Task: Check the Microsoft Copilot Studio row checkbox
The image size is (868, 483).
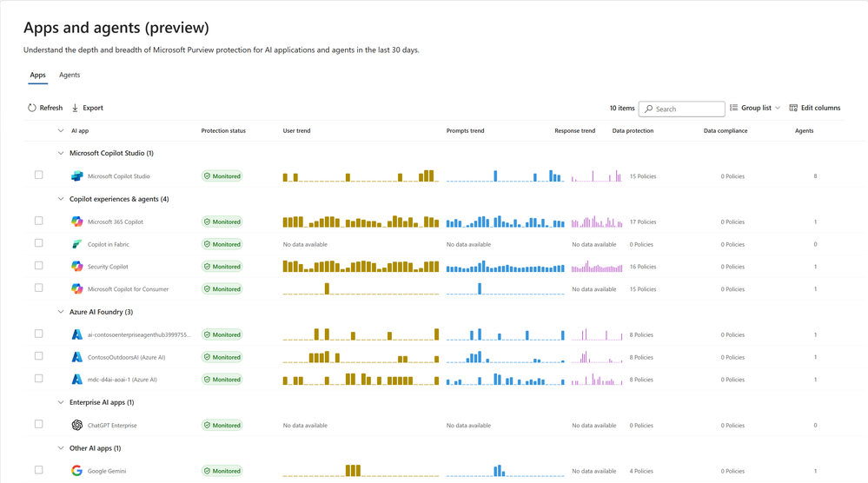Action: pyautogui.click(x=38, y=175)
